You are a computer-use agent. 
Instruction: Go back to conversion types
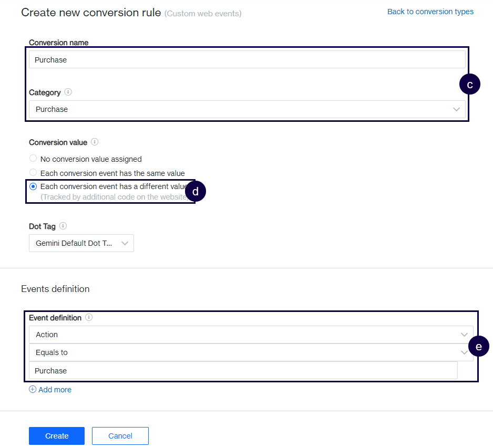click(430, 11)
